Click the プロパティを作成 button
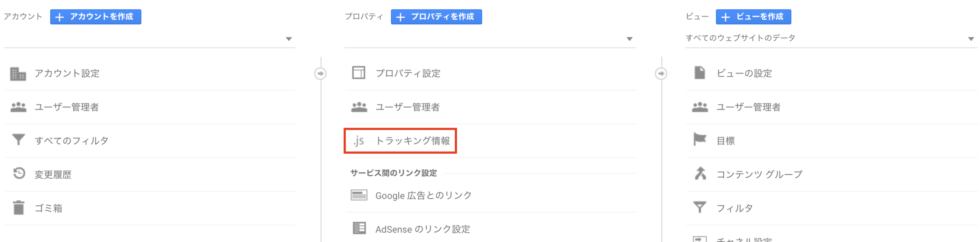Viewport: 980px width, 242px height. point(436,17)
